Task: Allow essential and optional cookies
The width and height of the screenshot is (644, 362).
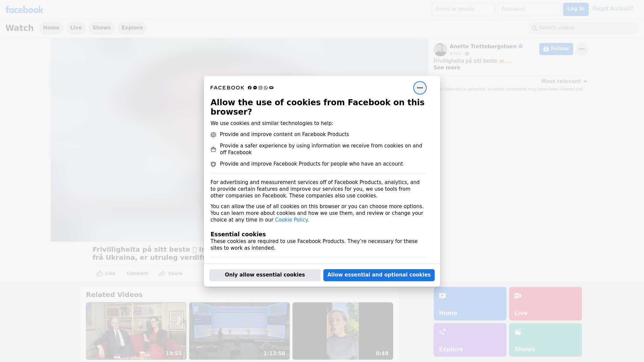Action: click(379, 275)
